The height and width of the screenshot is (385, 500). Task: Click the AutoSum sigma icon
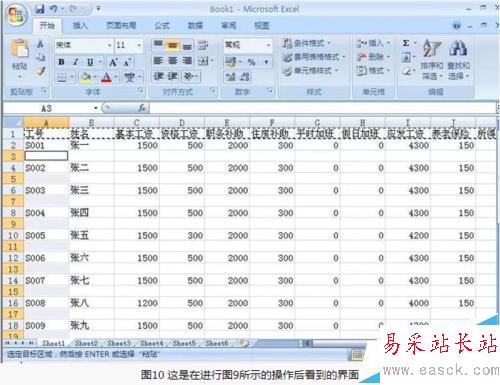pyautogui.click(x=406, y=43)
